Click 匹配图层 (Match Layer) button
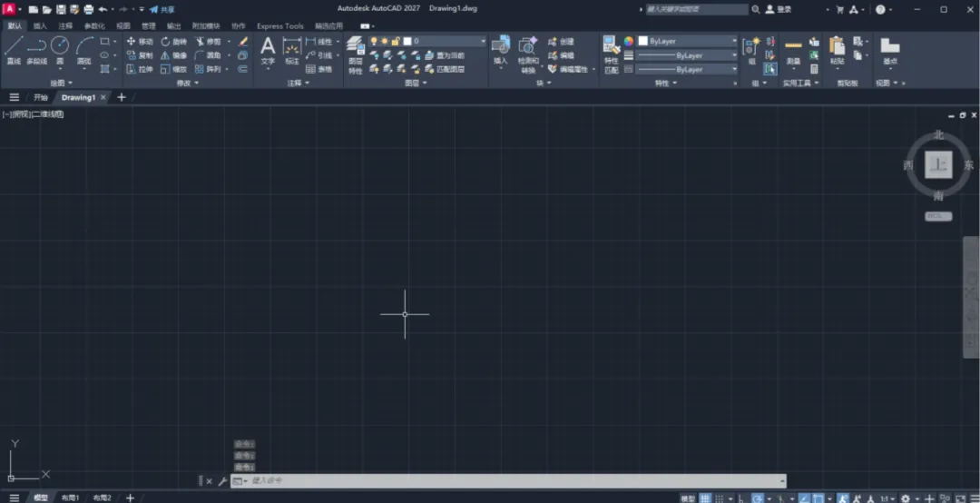The image size is (980, 503). [x=445, y=69]
